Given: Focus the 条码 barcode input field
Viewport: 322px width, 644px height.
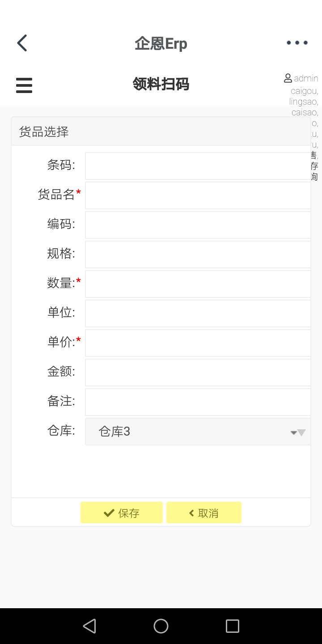Looking at the screenshot, I should pos(197,166).
